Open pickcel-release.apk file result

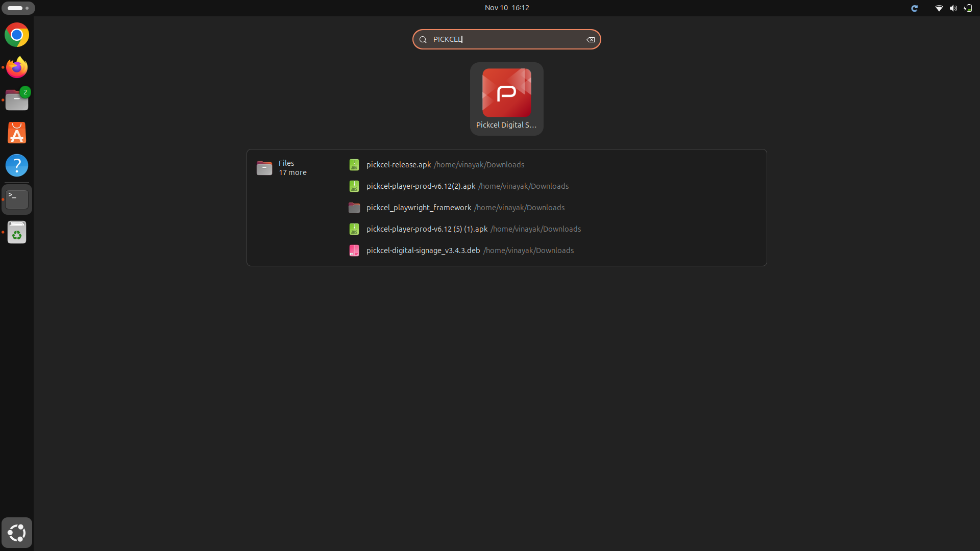398,165
